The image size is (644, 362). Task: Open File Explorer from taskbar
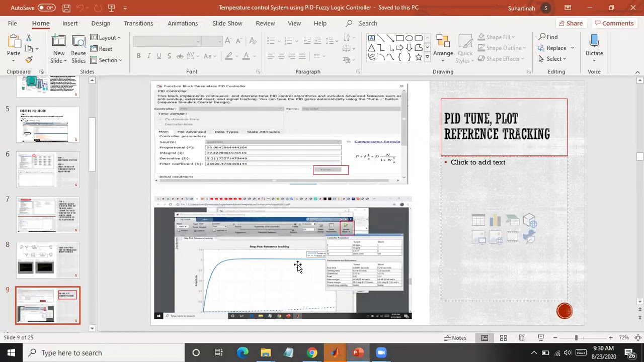[x=266, y=352]
